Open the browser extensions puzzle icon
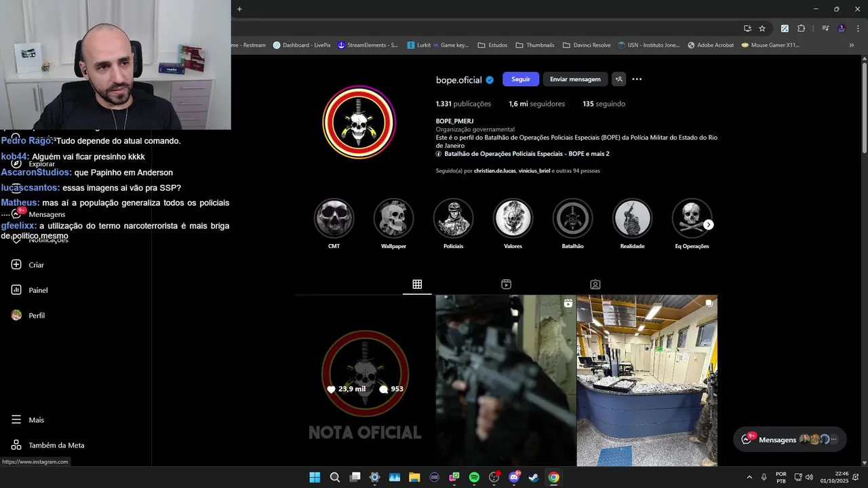This screenshot has height=488, width=868. click(x=801, y=28)
